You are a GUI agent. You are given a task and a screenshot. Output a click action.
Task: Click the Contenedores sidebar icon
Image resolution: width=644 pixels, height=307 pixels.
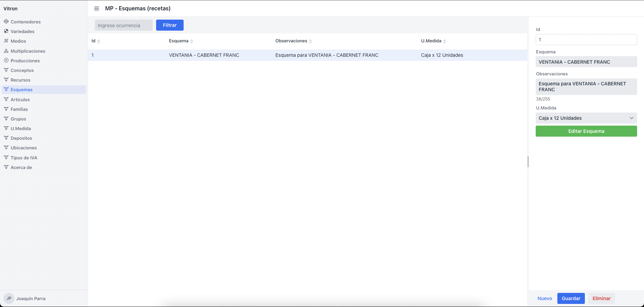point(6,21)
